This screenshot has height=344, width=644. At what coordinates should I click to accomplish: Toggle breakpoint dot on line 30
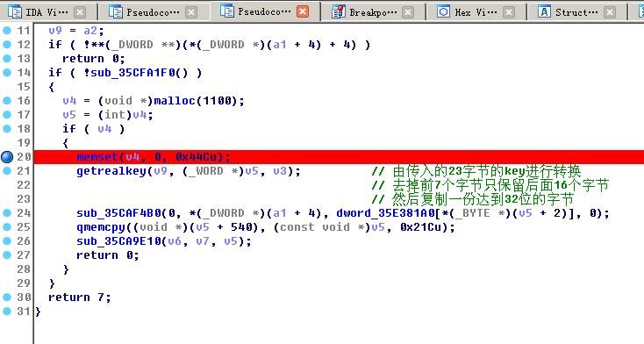click(x=6, y=297)
